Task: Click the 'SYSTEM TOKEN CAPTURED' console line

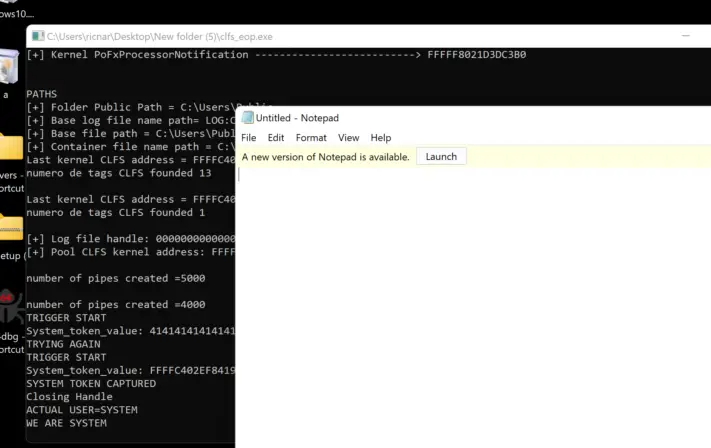Action: coord(91,384)
